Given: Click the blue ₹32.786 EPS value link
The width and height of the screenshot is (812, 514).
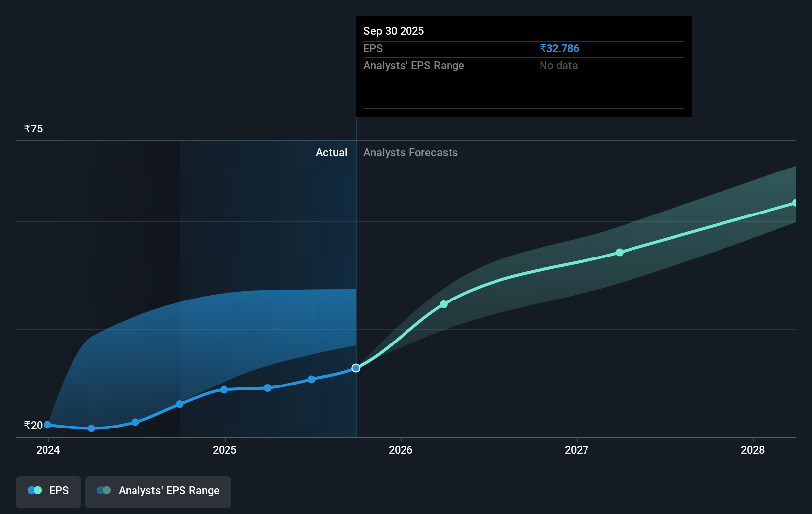Looking at the screenshot, I should [x=559, y=48].
